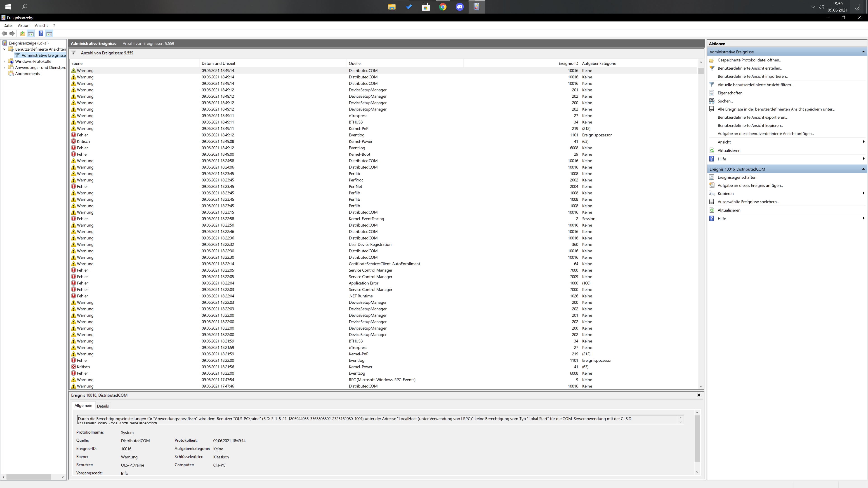Click the Suchen binoculars action
The image size is (868, 488).
coord(725,101)
